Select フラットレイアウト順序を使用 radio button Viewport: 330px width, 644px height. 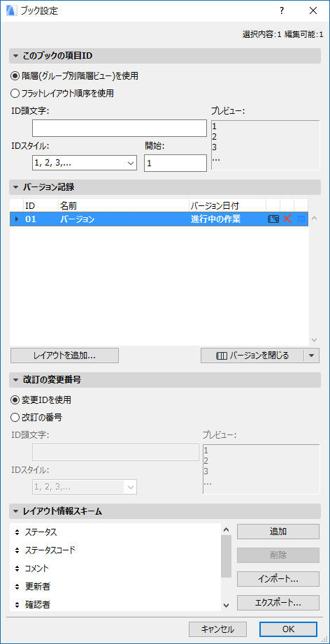click(x=15, y=94)
